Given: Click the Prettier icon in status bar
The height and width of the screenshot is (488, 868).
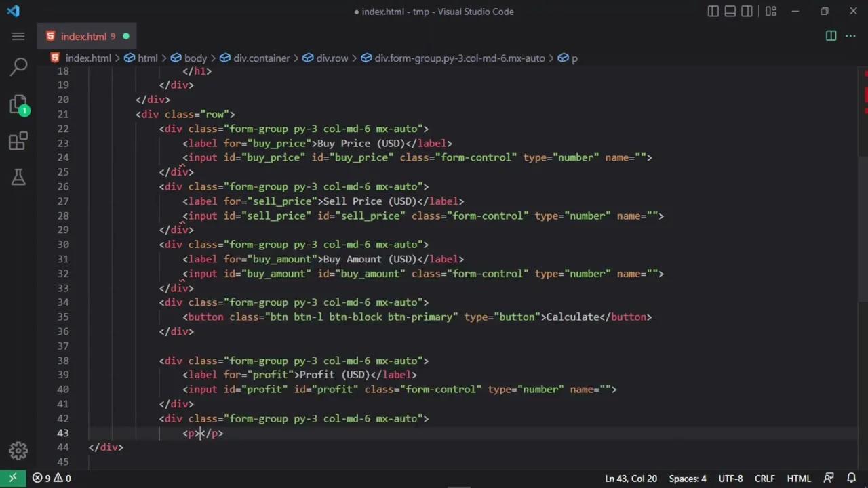Looking at the screenshot, I should tap(829, 478).
